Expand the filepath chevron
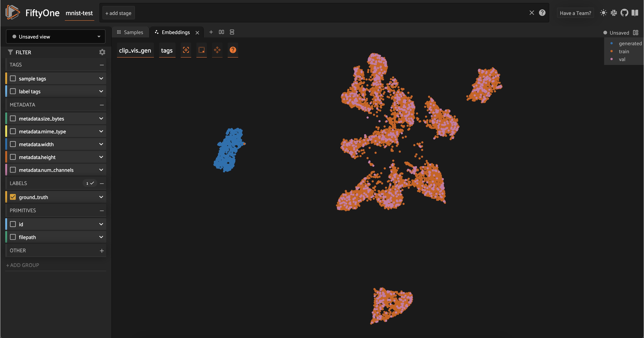The width and height of the screenshot is (644, 338). pyautogui.click(x=101, y=237)
